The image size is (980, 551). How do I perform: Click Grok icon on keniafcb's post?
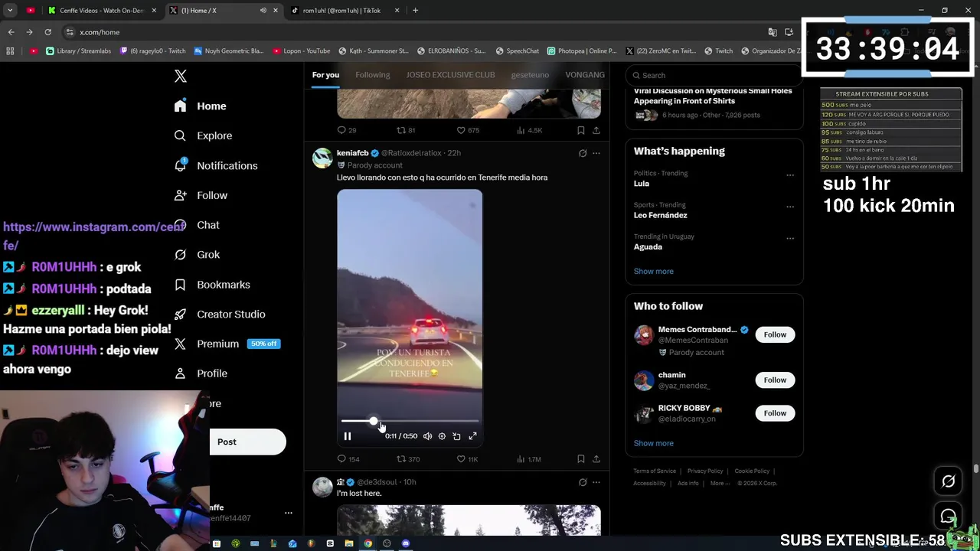pyautogui.click(x=583, y=153)
